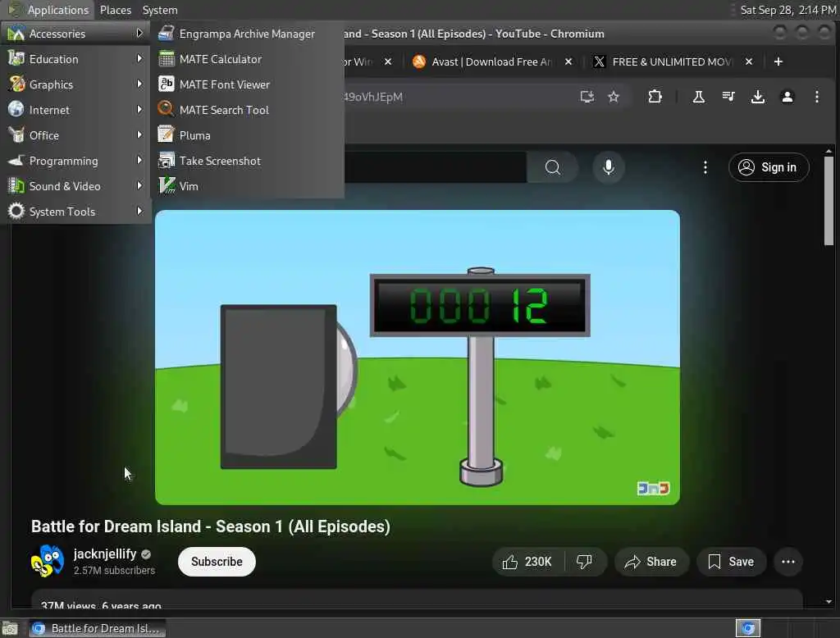Open Engrampa Archive Manager

(x=248, y=34)
